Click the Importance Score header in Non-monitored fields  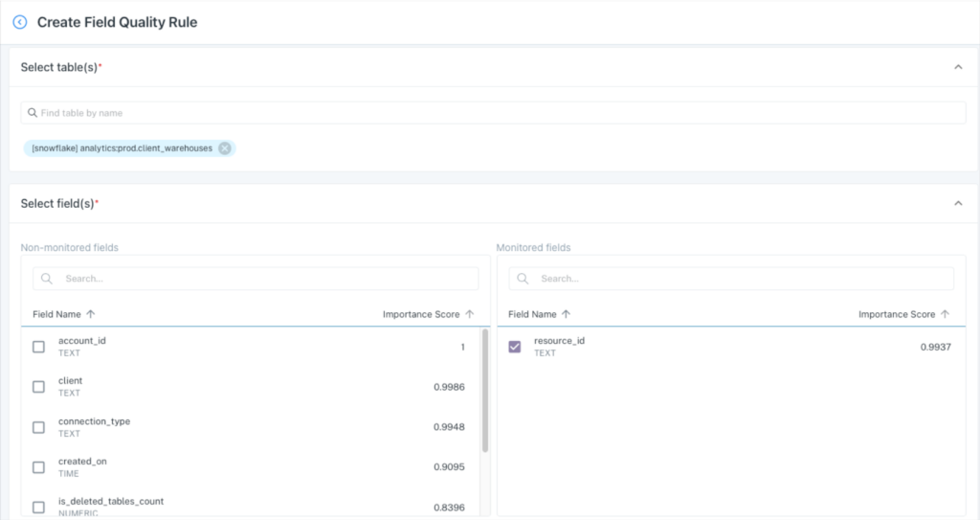(x=421, y=314)
